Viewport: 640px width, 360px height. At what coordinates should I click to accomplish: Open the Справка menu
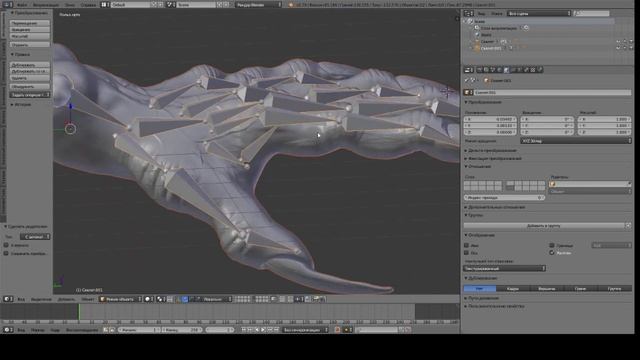[88, 4]
